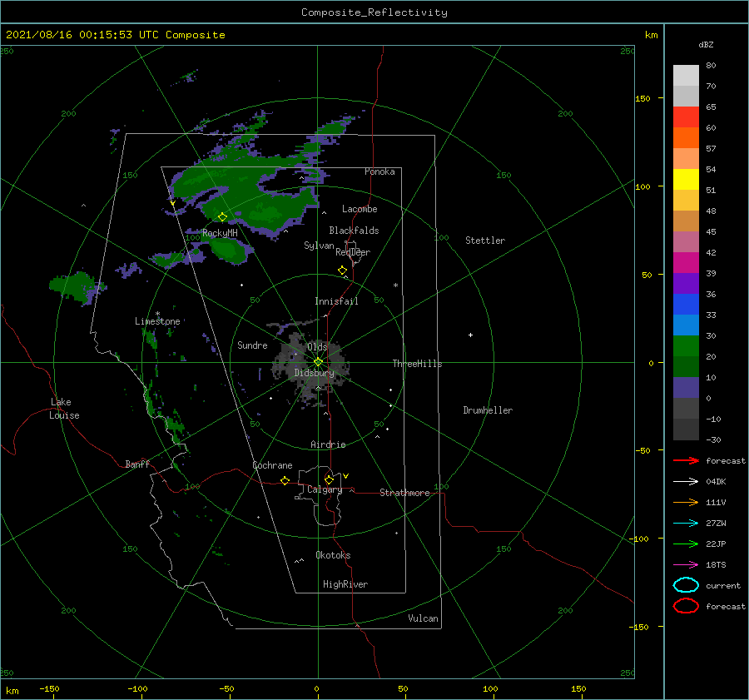Click the dBZ legend heading
749x700 pixels.
pos(706,44)
